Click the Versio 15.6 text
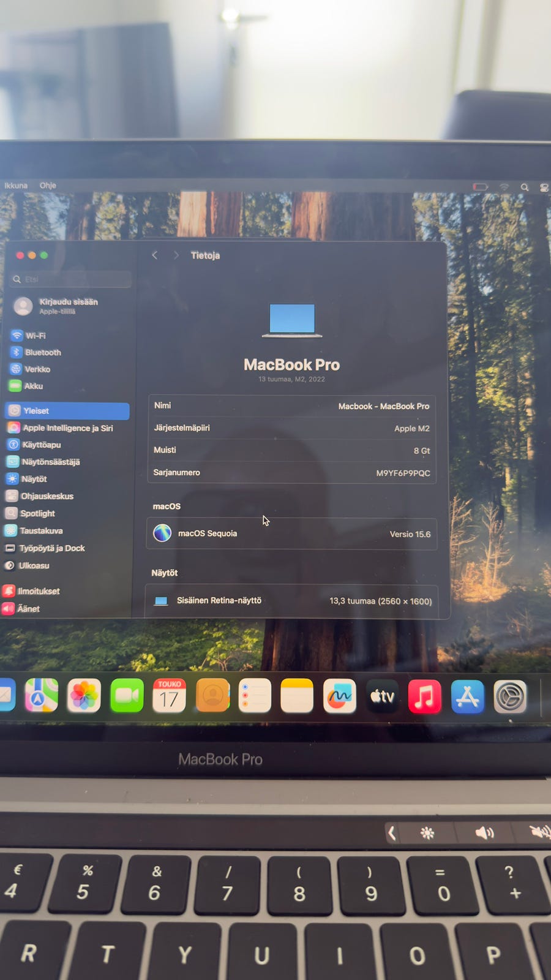 [410, 534]
